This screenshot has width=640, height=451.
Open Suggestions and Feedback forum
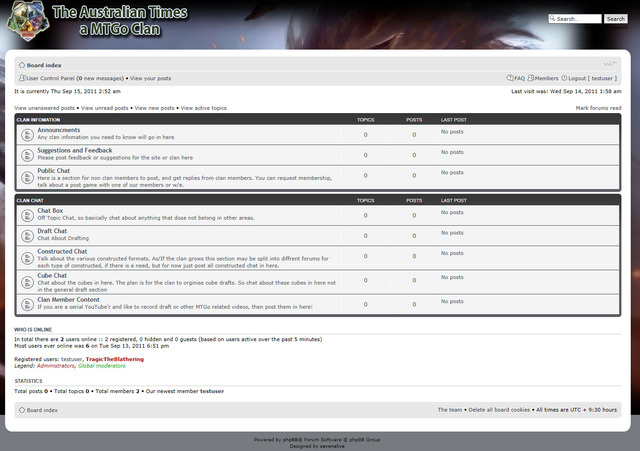(75, 150)
